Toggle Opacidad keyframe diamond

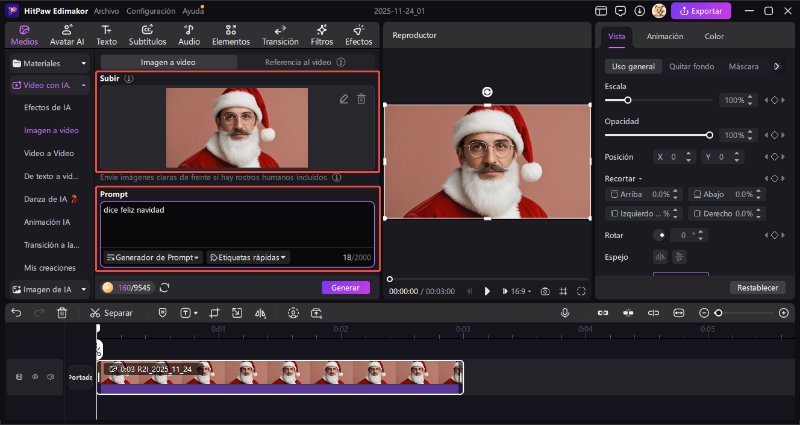(x=774, y=135)
